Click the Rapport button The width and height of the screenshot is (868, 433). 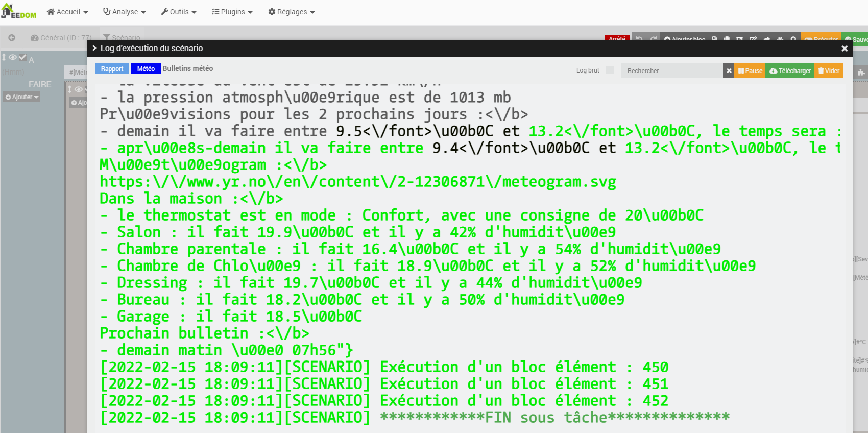tap(112, 69)
